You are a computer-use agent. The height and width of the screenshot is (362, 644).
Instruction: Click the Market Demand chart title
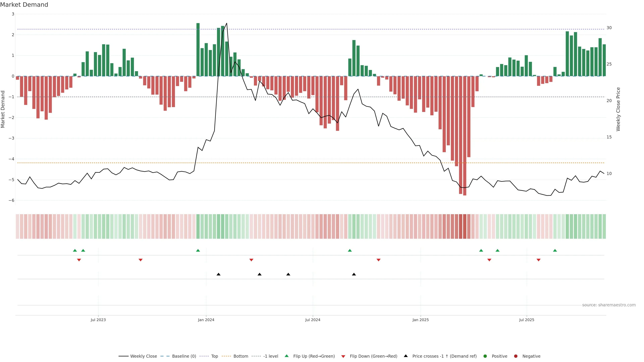coord(24,5)
